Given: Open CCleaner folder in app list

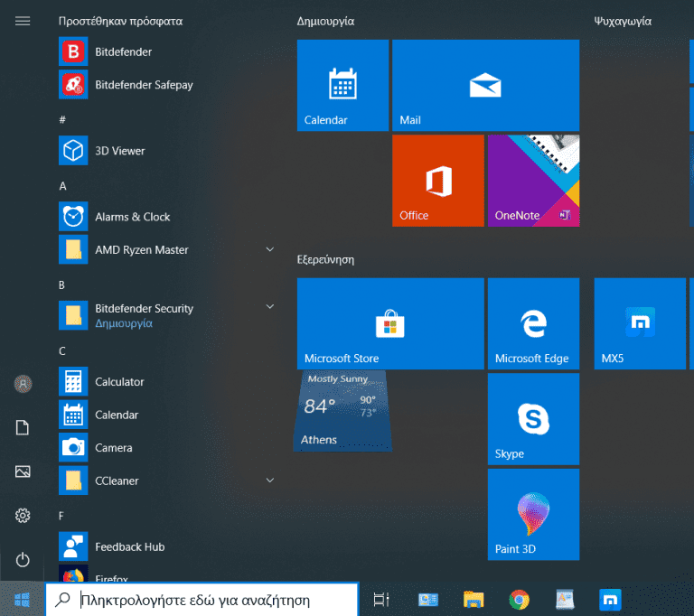Looking at the screenshot, I should click(x=166, y=481).
